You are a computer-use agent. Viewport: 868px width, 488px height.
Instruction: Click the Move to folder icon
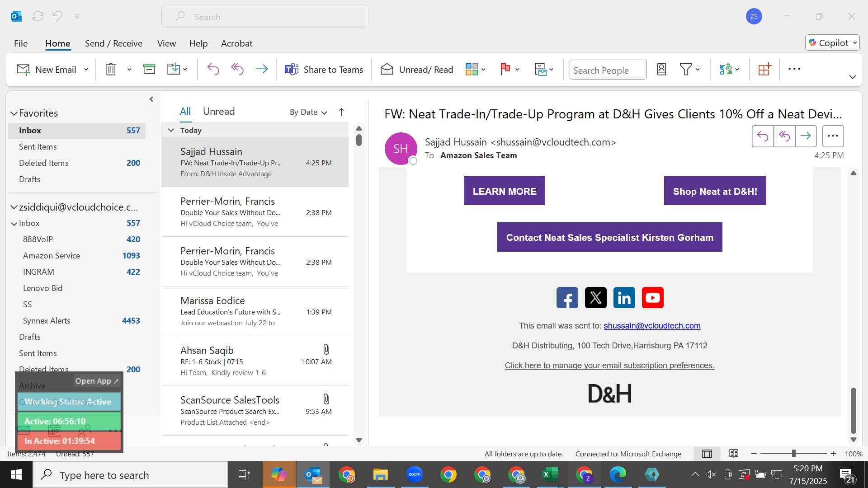174,69
